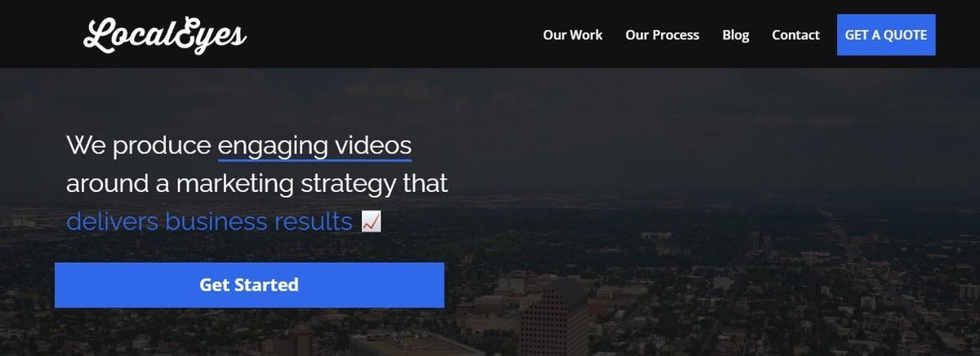The height and width of the screenshot is (356, 980).
Task: Open the Our Work page
Action: (572, 35)
